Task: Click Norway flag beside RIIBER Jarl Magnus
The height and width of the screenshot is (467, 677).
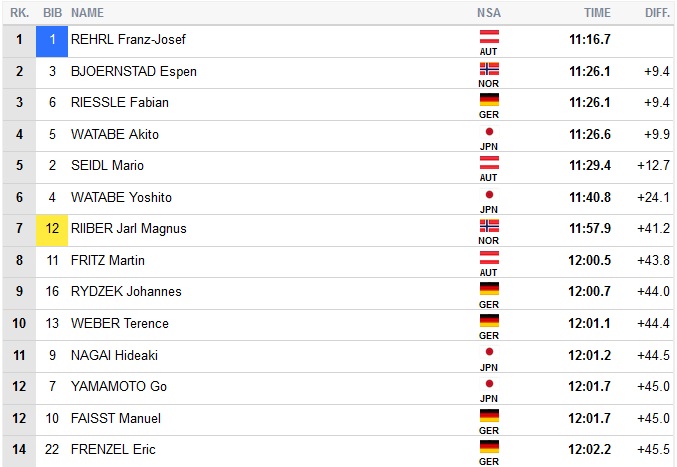Action: [489, 225]
